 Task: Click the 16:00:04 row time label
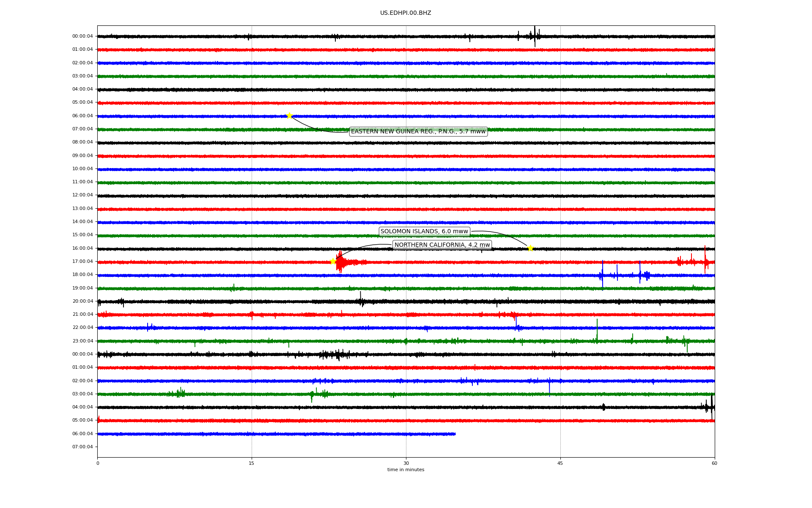tap(82, 248)
